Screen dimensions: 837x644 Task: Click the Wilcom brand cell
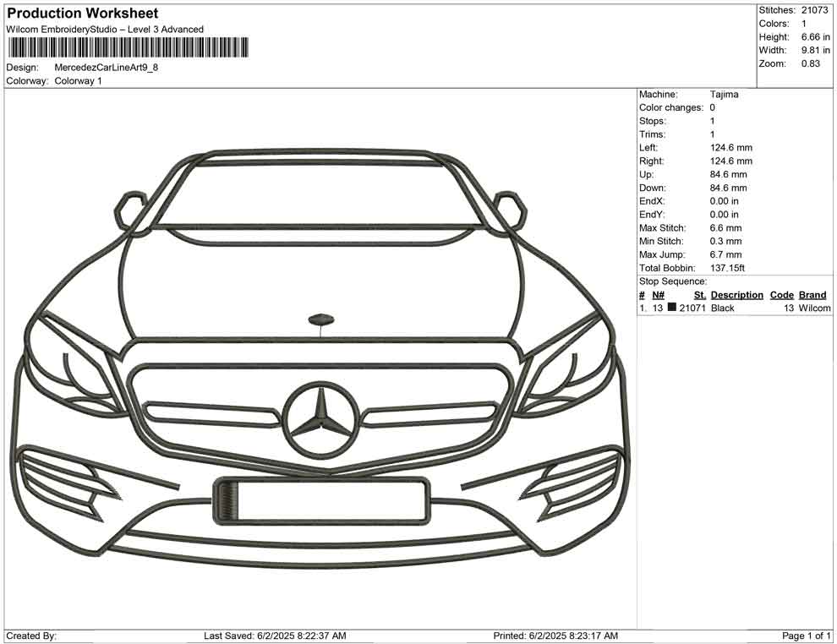pyautogui.click(x=814, y=308)
